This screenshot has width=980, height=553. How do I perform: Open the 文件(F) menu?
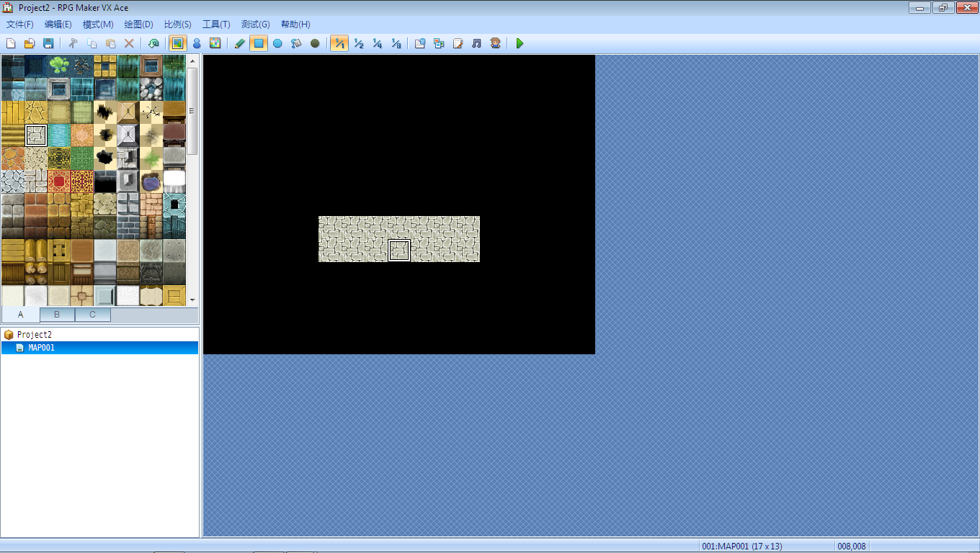pyautogui.click(x=19, y=24)
